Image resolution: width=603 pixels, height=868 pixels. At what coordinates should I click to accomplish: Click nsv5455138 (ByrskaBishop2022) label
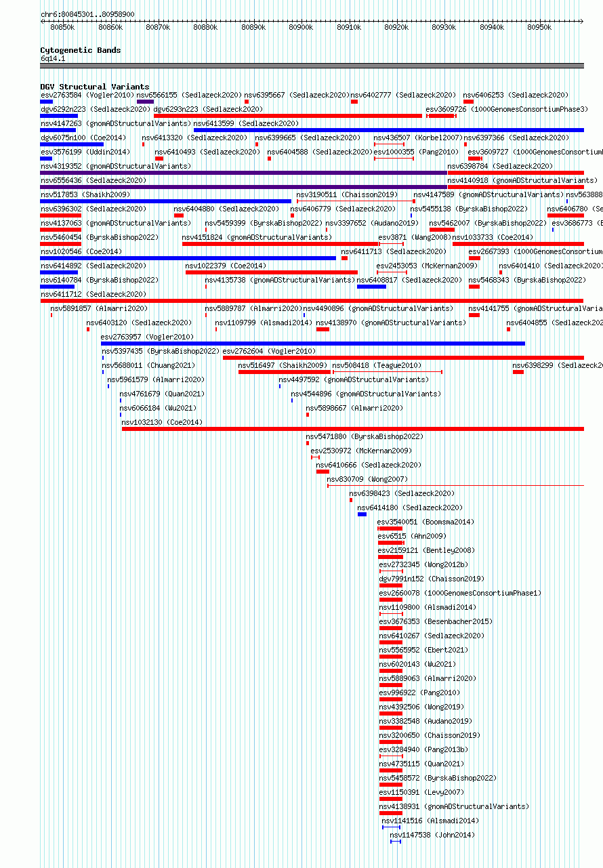pos(469,209)
